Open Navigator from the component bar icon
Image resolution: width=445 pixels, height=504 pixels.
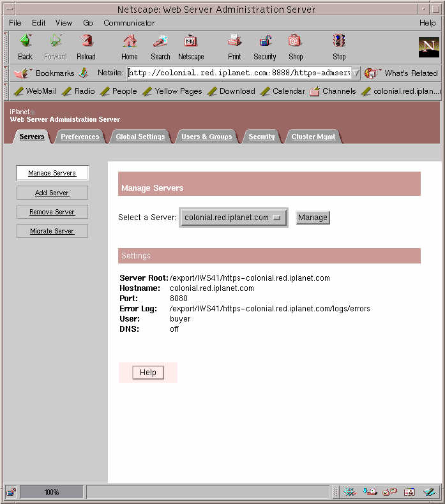350,492
